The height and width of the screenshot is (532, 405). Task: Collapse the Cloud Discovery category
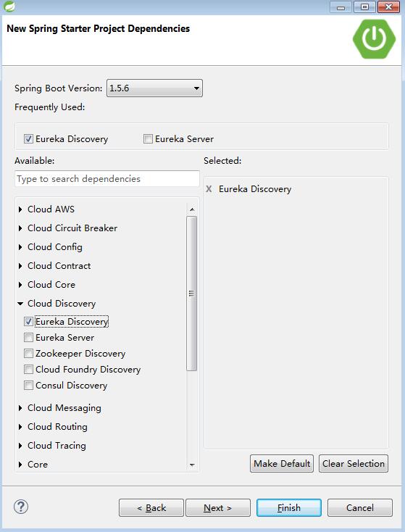tap(20, 304)
